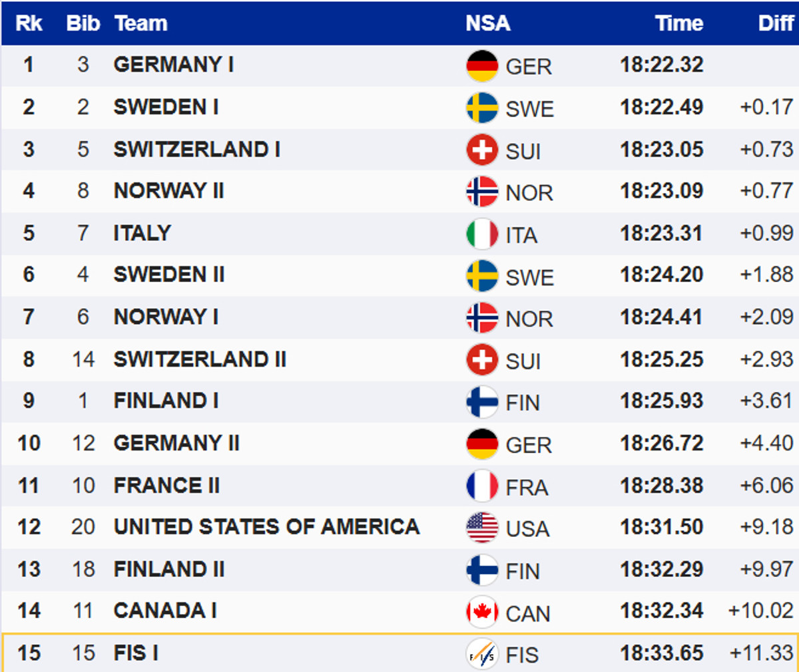Open the UNITED STATES OF AMERICA team

(x=266, y=527)
